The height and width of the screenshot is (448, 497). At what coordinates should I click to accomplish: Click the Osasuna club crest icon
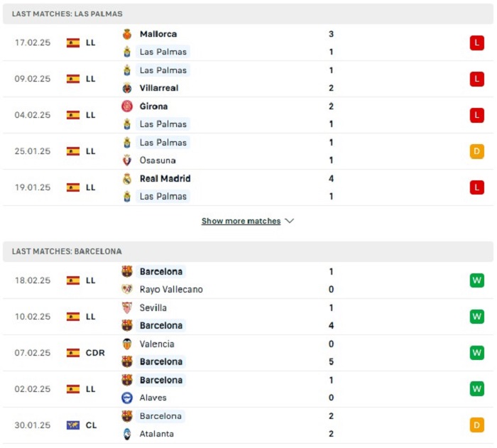(127, 160)
